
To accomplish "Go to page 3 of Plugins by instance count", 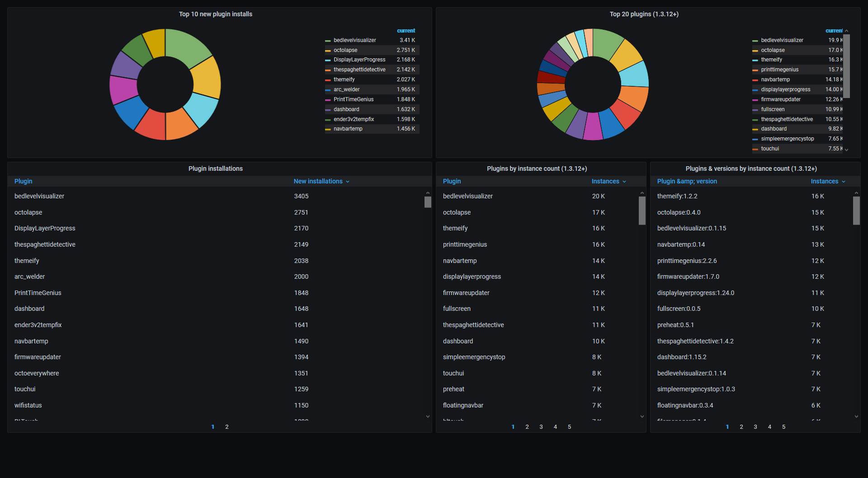I will click(541, 427).
